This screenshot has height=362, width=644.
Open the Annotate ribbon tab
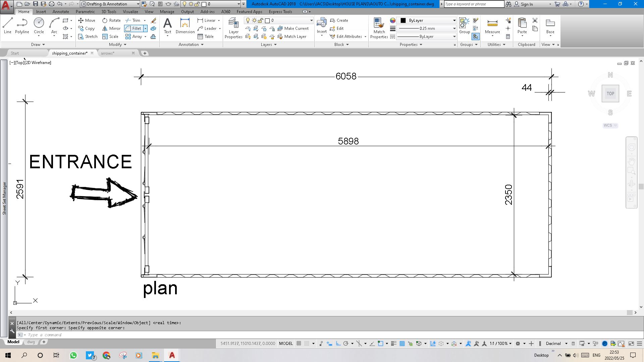61,12
